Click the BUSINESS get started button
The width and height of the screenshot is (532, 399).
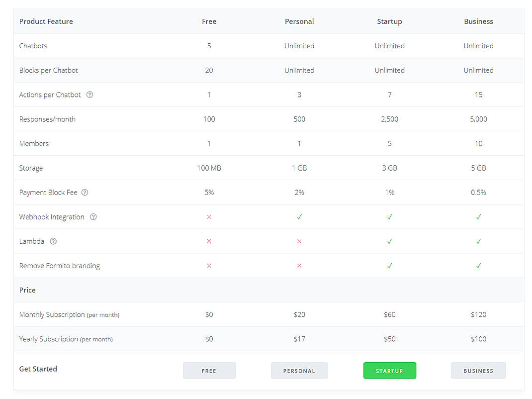(478, 370)
